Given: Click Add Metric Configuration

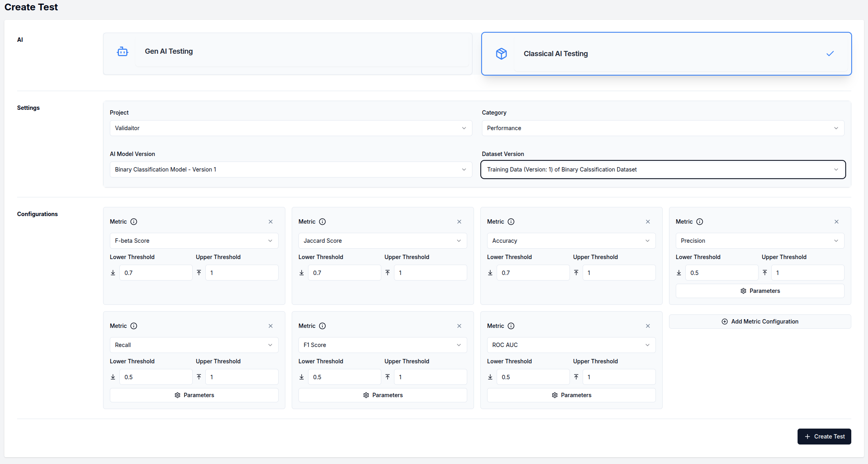Looking at the screenshot, I should pos(760,322).
